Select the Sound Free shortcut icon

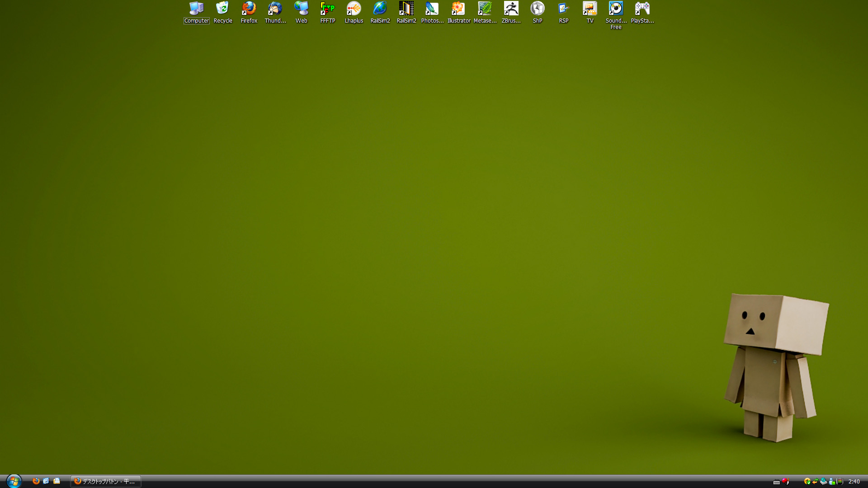[616, 9]
